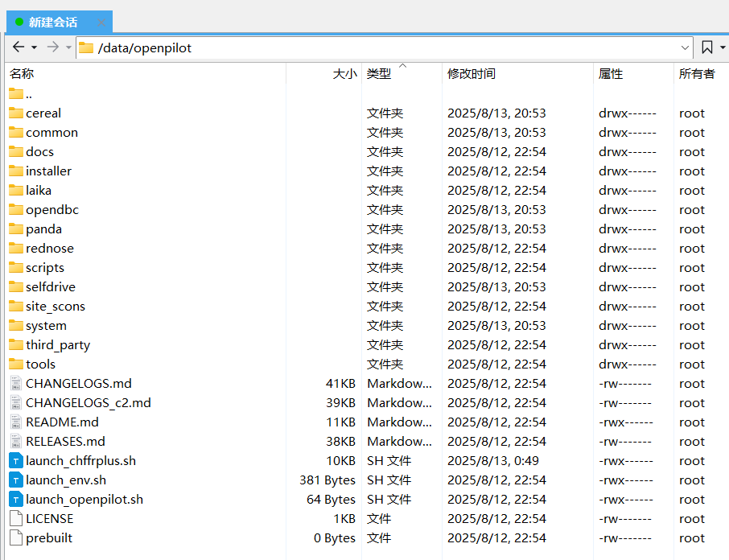Image resolution: width=729 pixels, height=560 pixels.
Task: Select the rednose folder icon
Action: click(16, 248)
